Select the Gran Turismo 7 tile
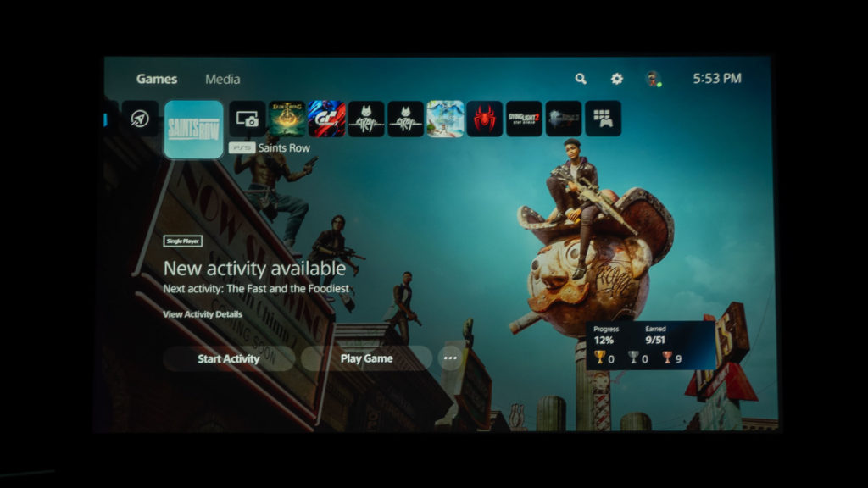 326,119
